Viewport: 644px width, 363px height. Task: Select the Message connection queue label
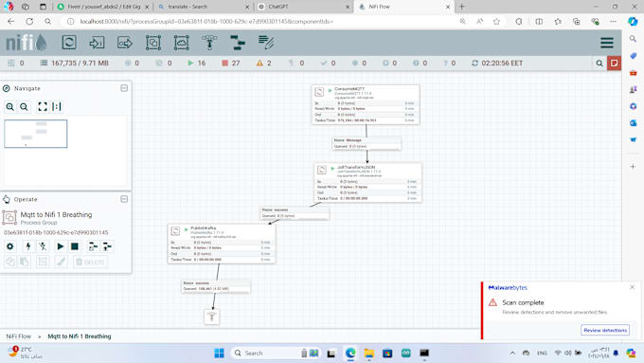[x=367, y=143]
